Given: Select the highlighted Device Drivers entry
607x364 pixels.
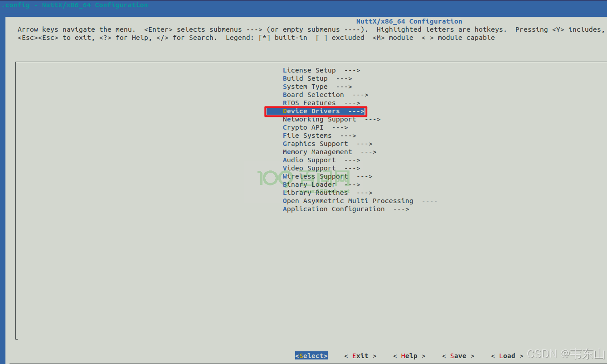Looking at the screenshot, I should click(316, 111).
